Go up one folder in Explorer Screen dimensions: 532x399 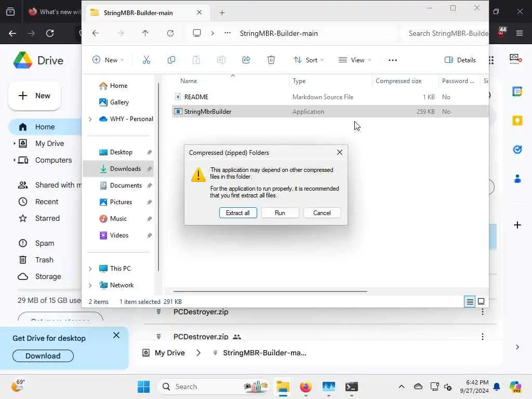145,33
